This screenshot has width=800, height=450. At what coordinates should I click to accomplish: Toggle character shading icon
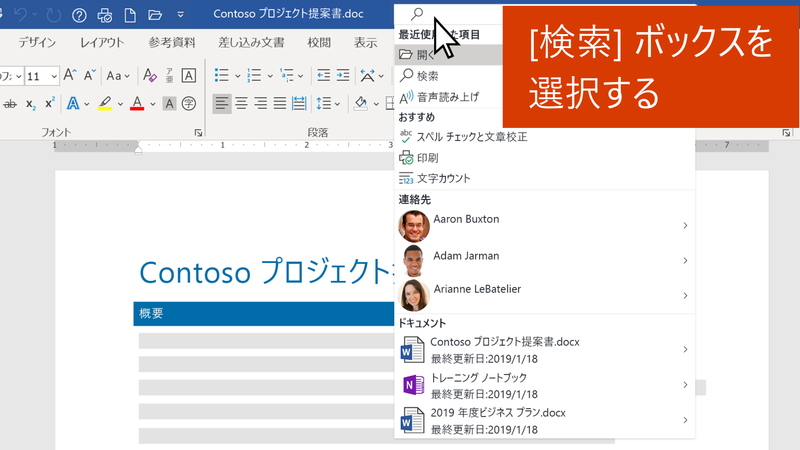169,104
